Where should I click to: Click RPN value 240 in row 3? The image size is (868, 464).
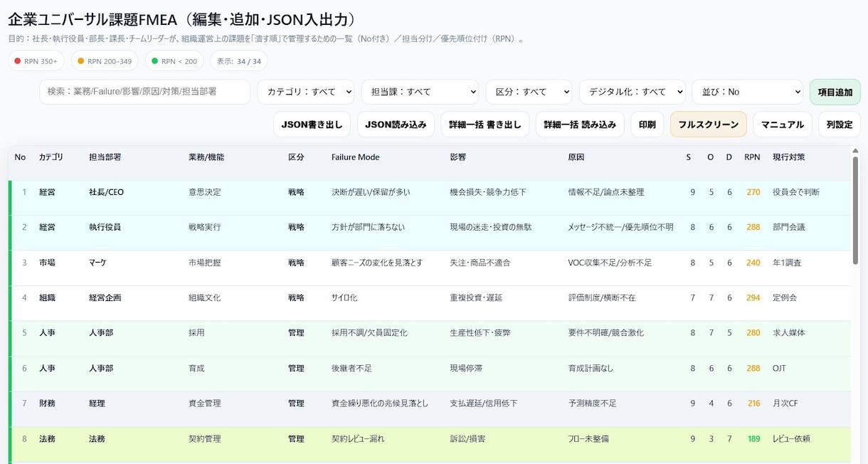pyautogui.click(x=753, y=263)
